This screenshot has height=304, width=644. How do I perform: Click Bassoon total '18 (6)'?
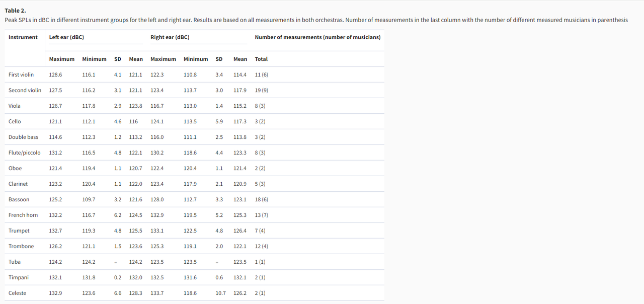pos(262,199)
